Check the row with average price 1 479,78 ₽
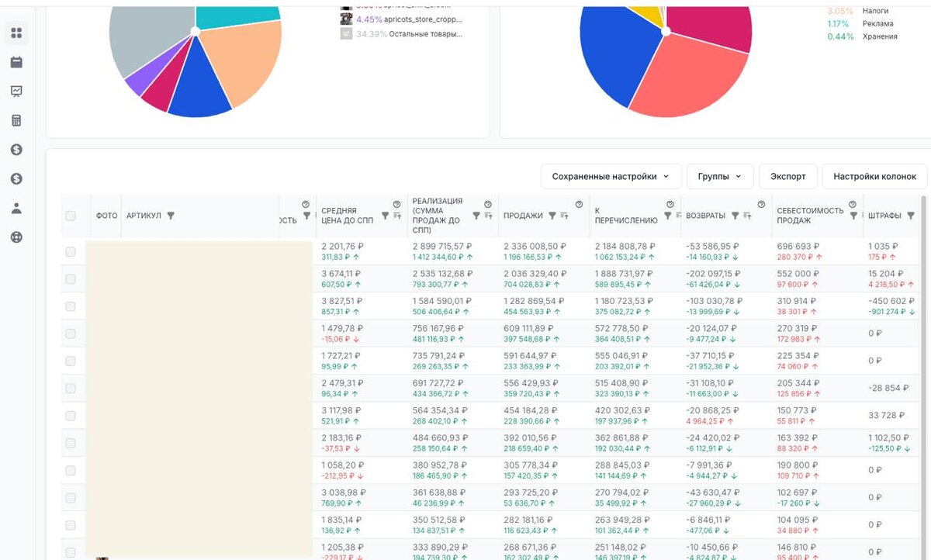The width and height of the screenshot is (931, 560). (x=71, y=334)
